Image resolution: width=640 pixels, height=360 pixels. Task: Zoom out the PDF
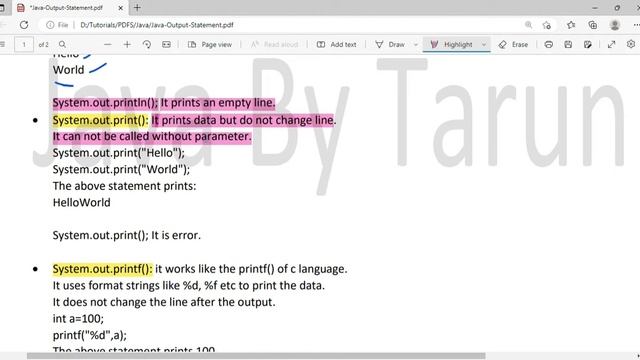tap(107, 44)
